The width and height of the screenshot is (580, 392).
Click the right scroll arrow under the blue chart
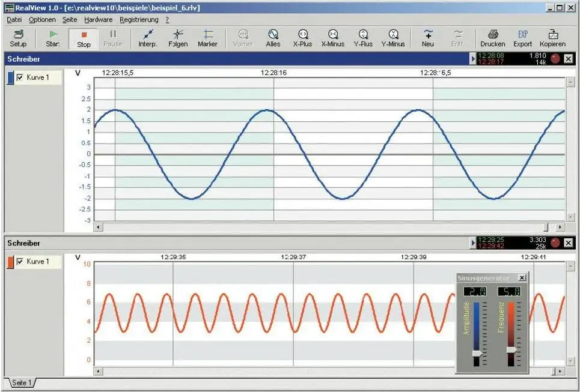(x=560, y=227)
